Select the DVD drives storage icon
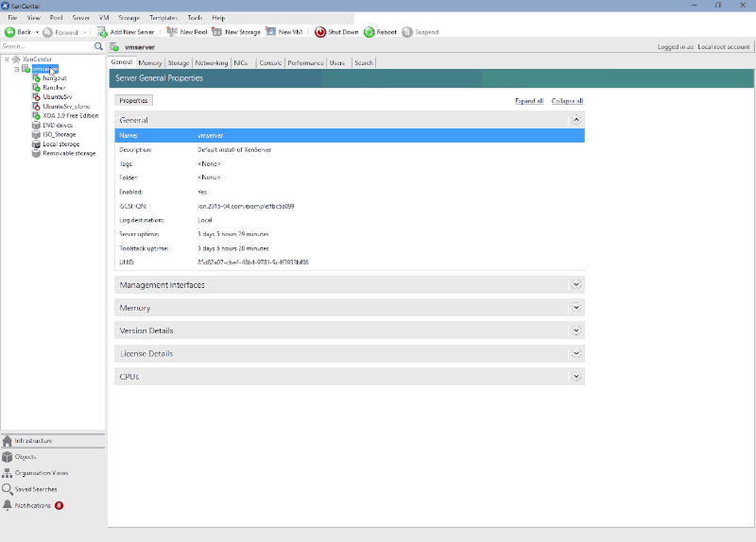 (36, 125)
